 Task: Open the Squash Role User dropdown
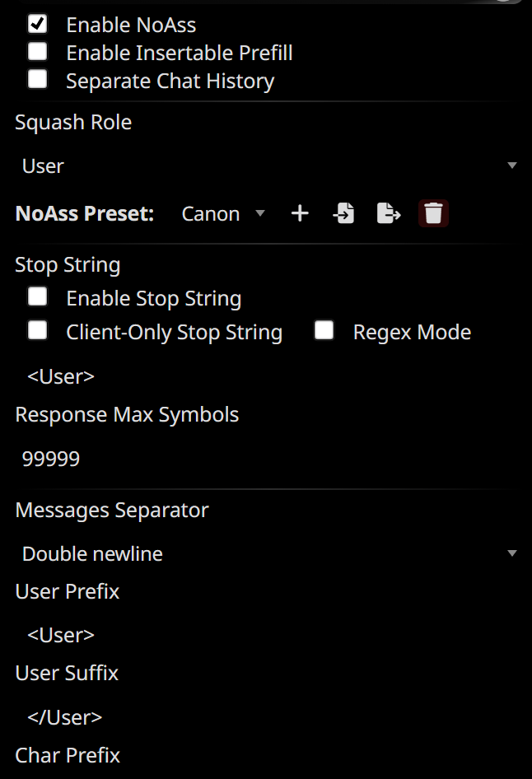[x=268, y=166]
